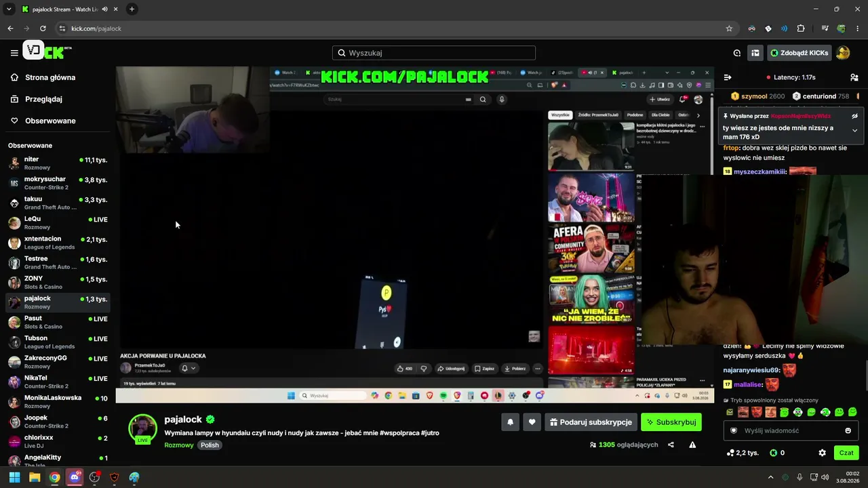Reload the Kick page
The width and height of the screenshot is (868, 488).
coord(43,28)
